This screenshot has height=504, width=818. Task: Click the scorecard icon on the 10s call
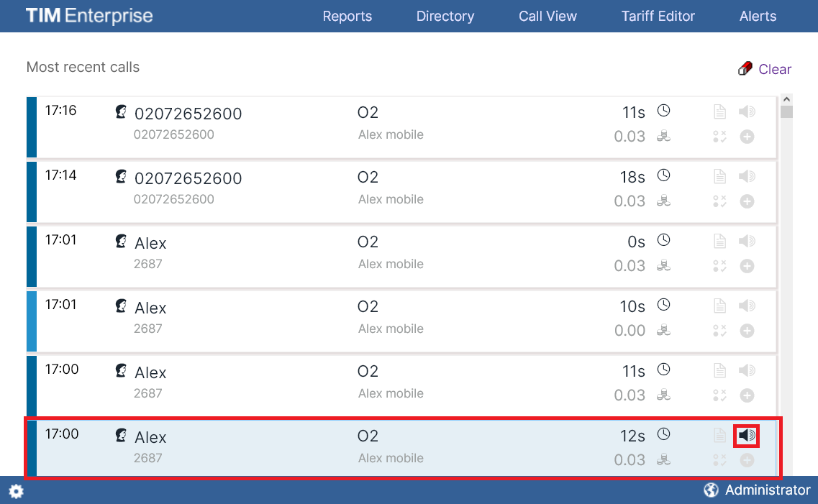(x=719, y=331)
